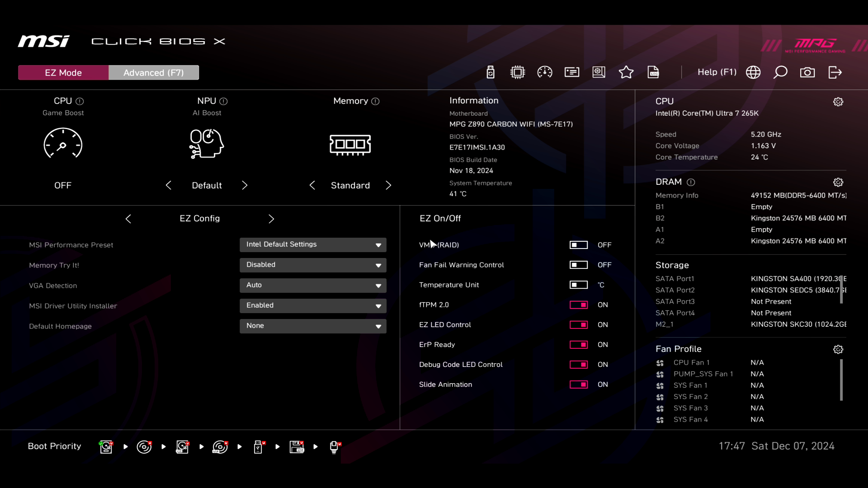Open the Fan Profile settings gear

pos(838,349)
